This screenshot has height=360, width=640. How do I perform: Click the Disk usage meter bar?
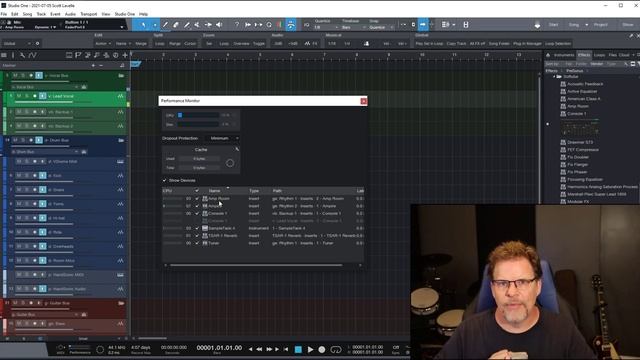pos(198,124)
